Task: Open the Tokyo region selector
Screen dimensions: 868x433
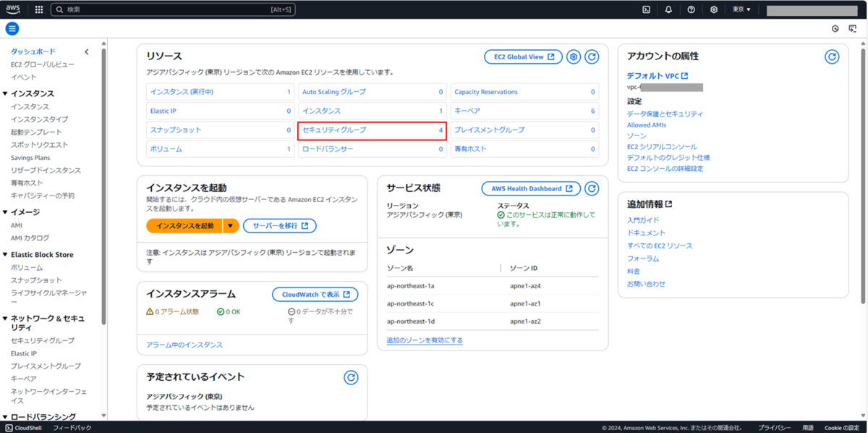Action: [x=741, y=9]
